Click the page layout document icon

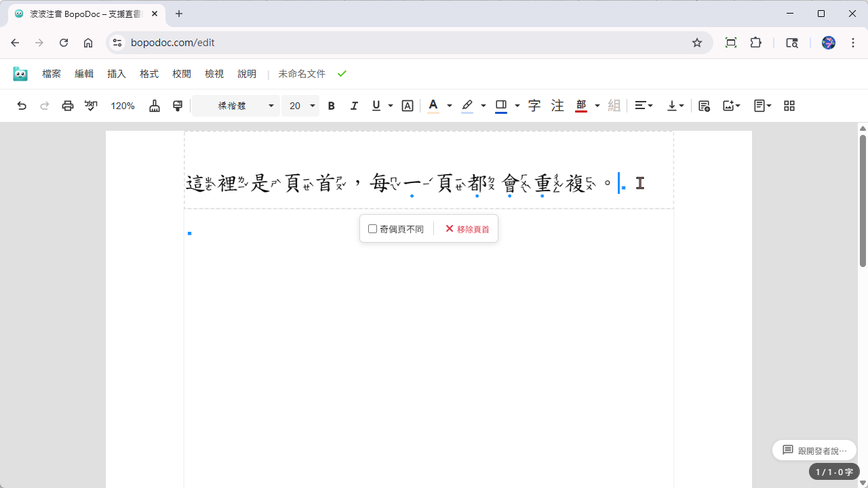pos(763,106)
